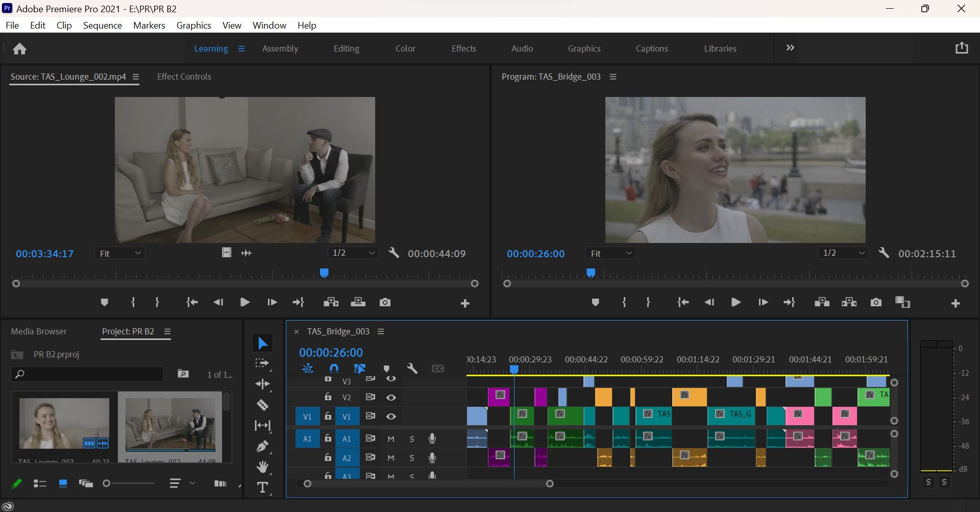Switch to Effect Controls tab
The width and height of the screenshot is (980, 512).
point(184,77)
